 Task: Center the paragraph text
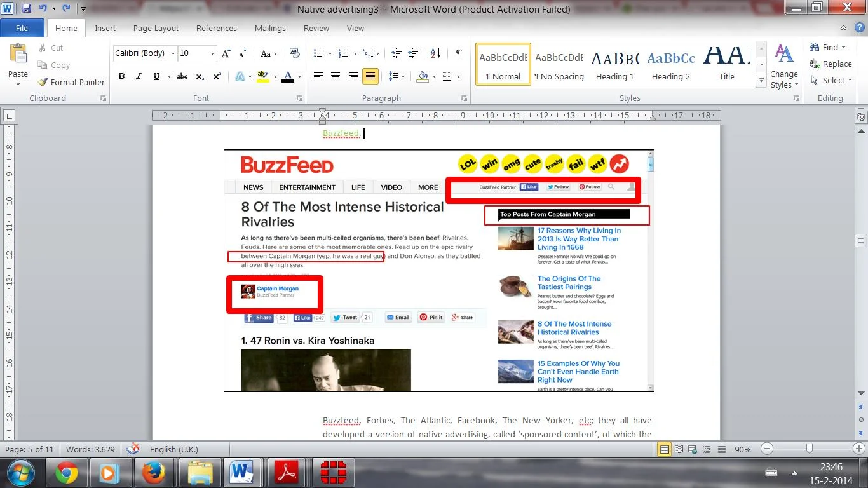pos(336,76)
